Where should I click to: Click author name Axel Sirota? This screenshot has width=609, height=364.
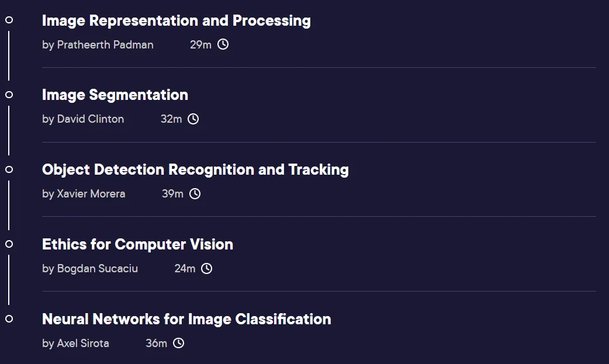click(83, 343)
